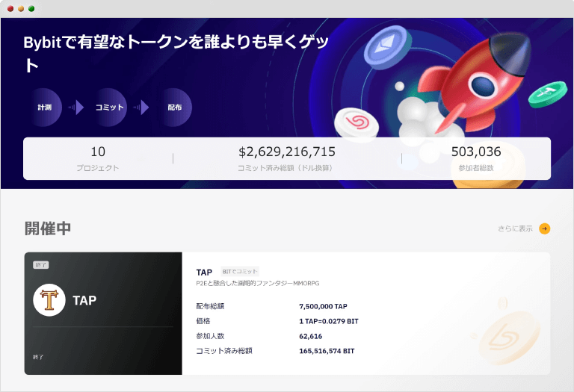
Task: Click the 62,616 participant number
Action: pyautogui.click(x=310, y=336)
